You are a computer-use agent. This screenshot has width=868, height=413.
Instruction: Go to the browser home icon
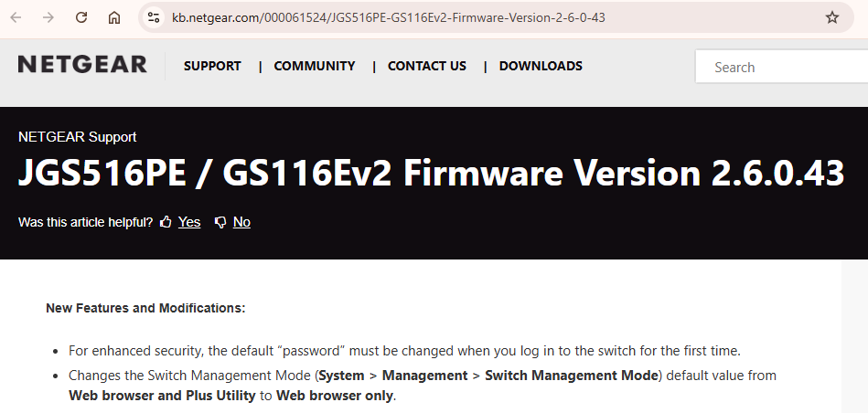pos(114,17)
